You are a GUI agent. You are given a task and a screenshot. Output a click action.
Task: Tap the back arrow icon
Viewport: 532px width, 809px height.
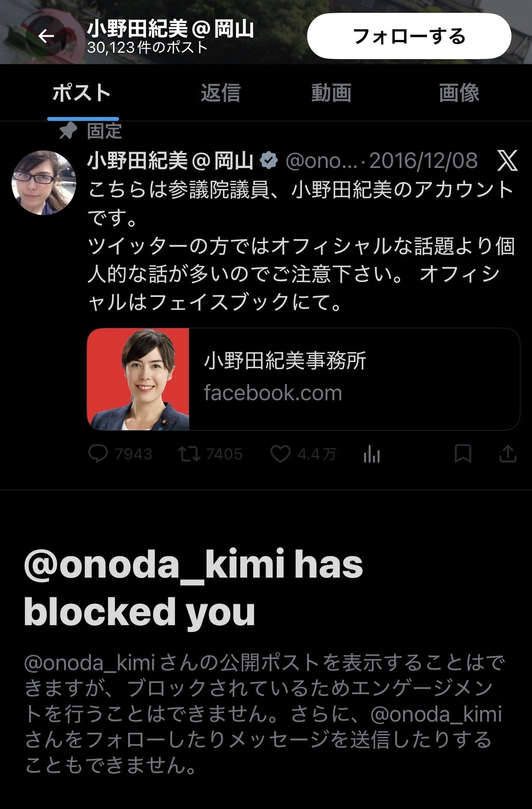coord(46,36)
